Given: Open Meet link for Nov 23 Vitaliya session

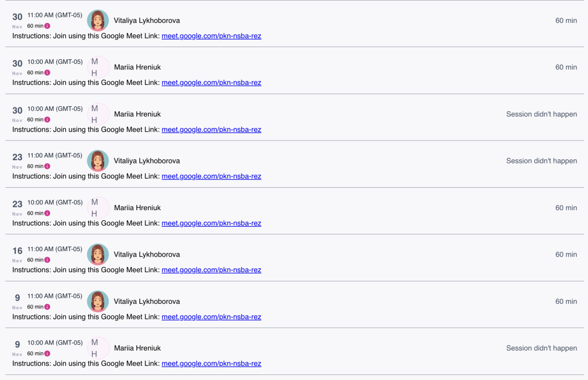Looking at the screenshot, I should 211,176.
